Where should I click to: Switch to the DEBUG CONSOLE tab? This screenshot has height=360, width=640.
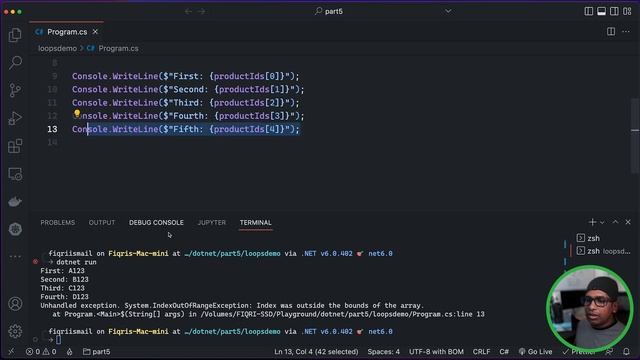[156, 222]
